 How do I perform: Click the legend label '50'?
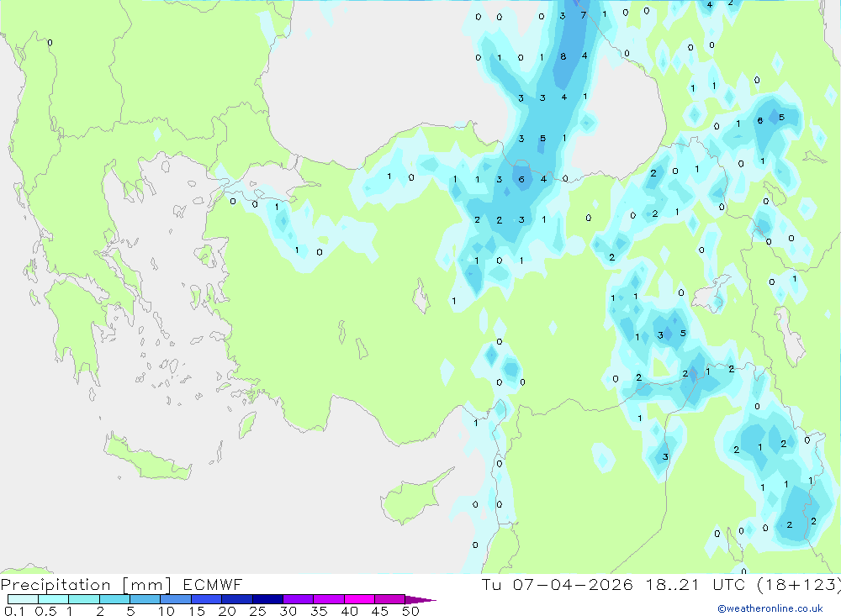coord(411,611)
